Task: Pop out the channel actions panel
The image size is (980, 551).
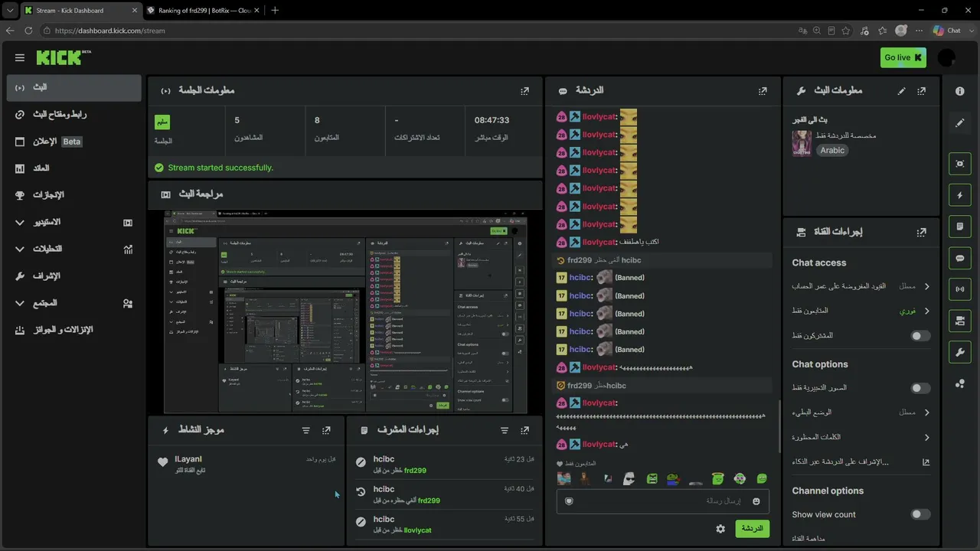Action: click(921, 232)
